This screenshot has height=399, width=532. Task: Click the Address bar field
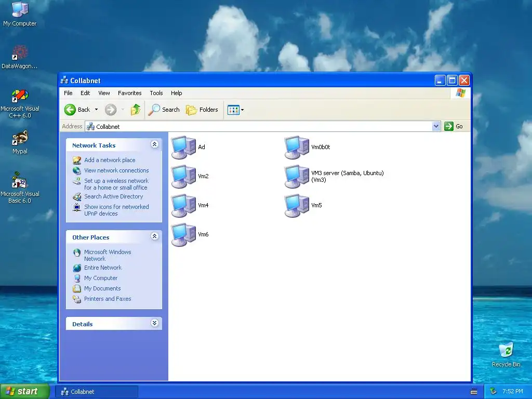(263, 126)
